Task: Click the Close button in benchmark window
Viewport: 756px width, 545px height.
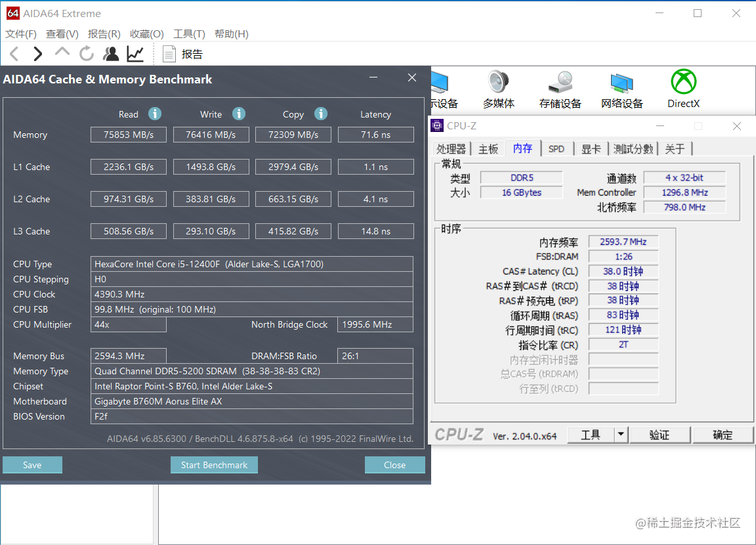Action: (x=395, y=465)
